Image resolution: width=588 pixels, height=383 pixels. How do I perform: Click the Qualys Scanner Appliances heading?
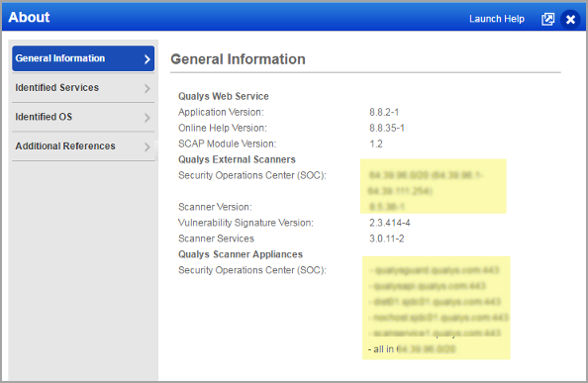(241, 254)
